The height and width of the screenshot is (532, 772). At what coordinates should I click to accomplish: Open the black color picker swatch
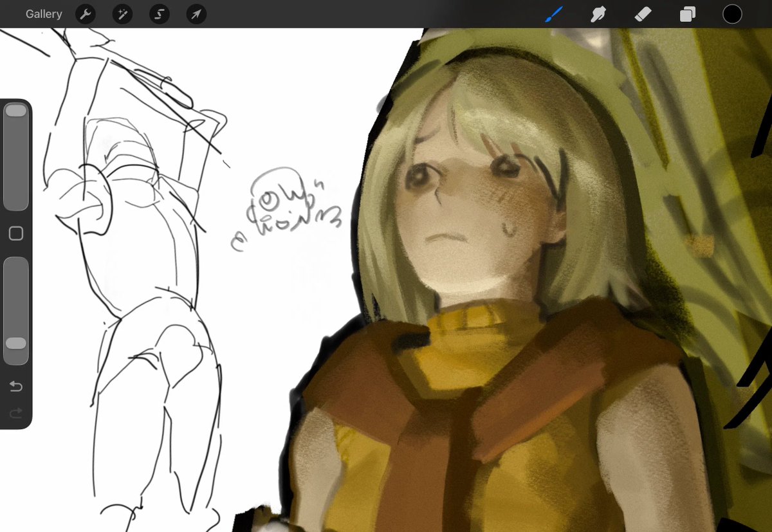(732, 14)
